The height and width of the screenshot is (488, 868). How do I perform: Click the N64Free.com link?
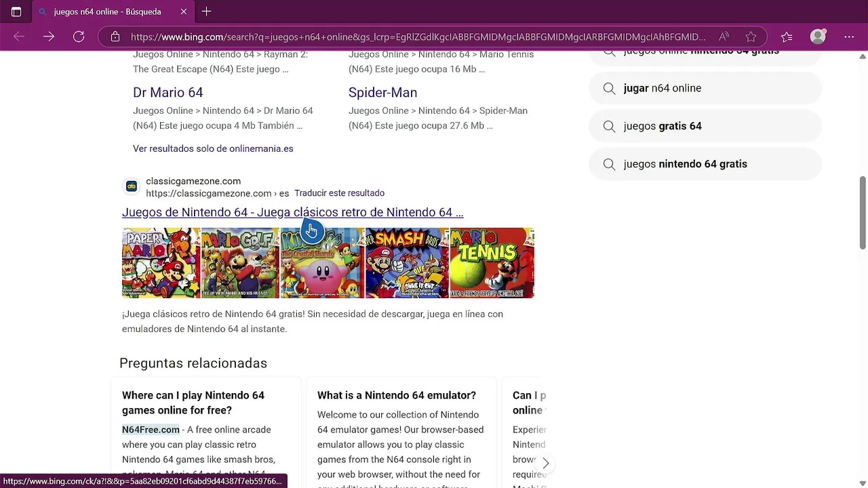(151, 430)
